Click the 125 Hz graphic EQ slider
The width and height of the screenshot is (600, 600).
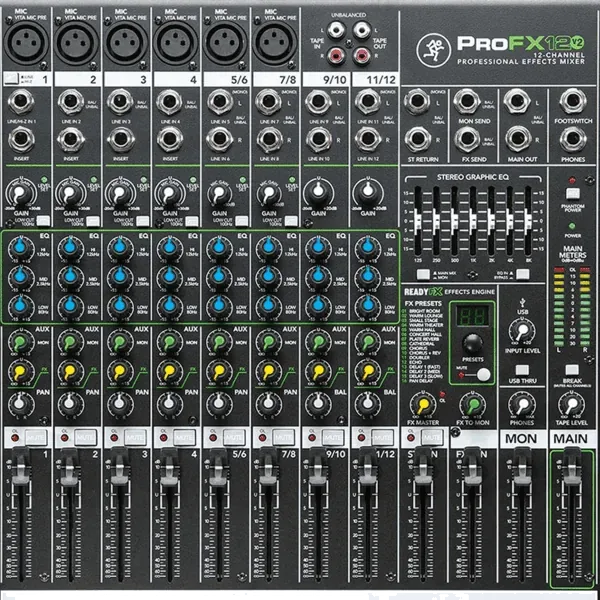[417, 221]
